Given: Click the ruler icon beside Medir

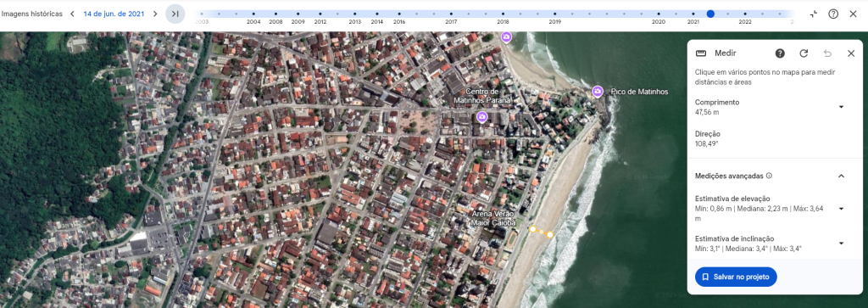Looking at the screenshot, I should tap(701, 53).
